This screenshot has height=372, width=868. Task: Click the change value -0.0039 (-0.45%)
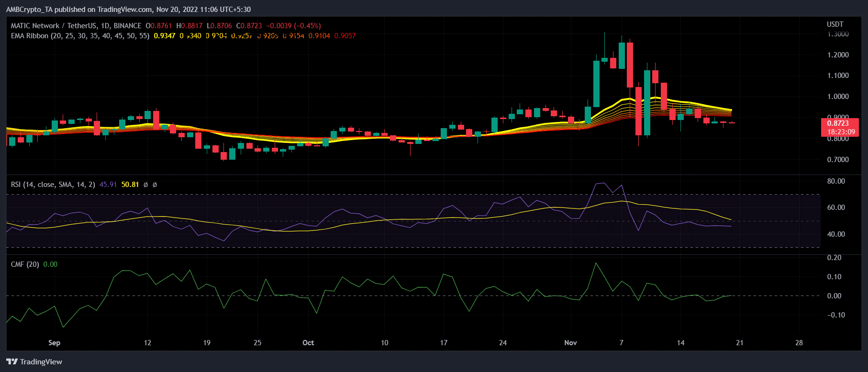(x=293, y=26)
